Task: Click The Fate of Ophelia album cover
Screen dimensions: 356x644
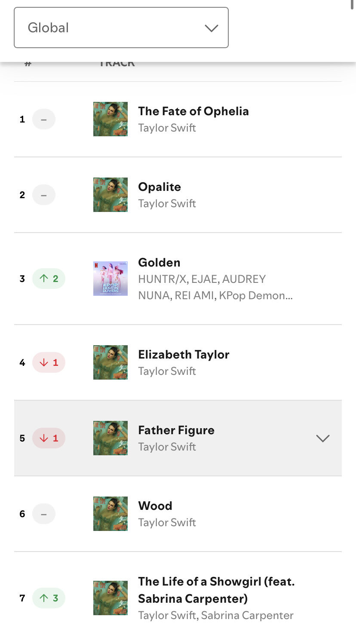Action: point(110,119)
